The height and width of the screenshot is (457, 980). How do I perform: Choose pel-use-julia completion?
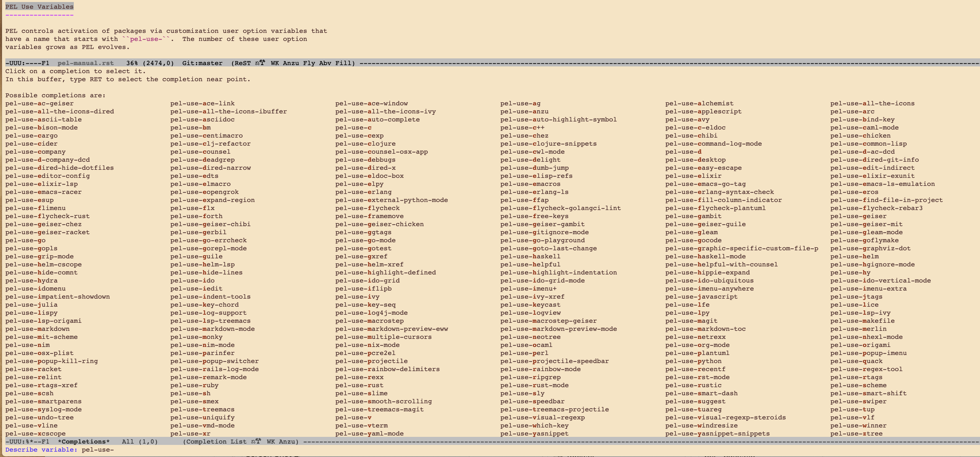point(31,305)
